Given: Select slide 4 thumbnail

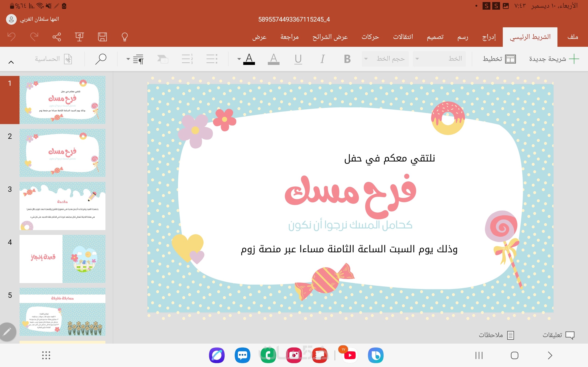Looking at the screenshot, I should (x=62, y=259).
